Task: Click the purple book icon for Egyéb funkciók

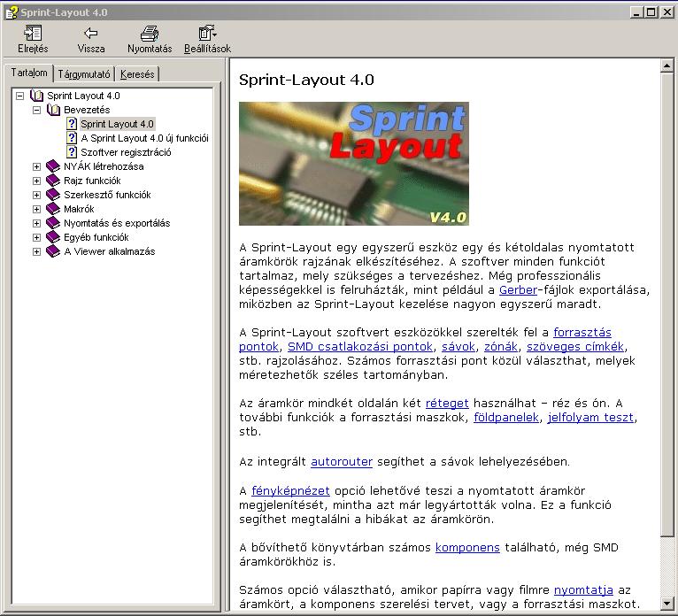Action: pos(53,237)
